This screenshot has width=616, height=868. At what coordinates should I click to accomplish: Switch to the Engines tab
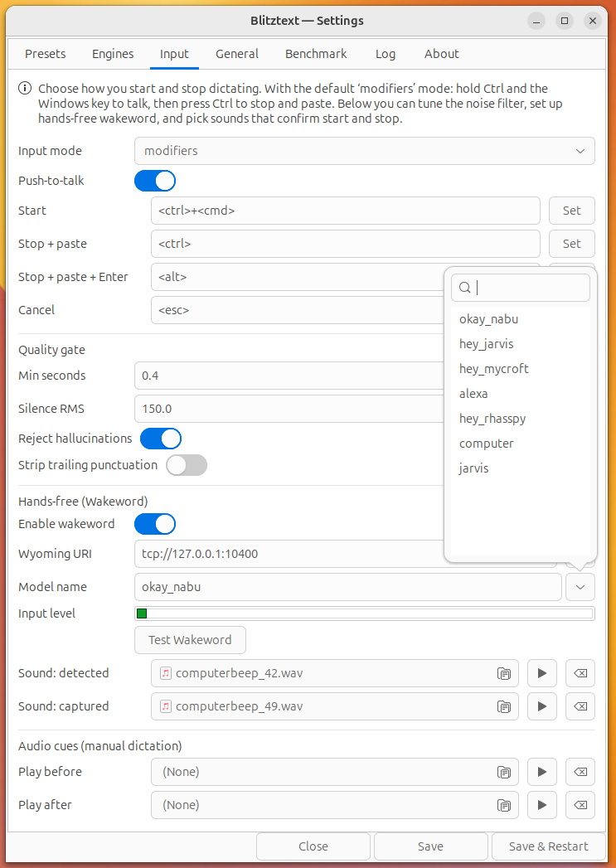[113, 54]
